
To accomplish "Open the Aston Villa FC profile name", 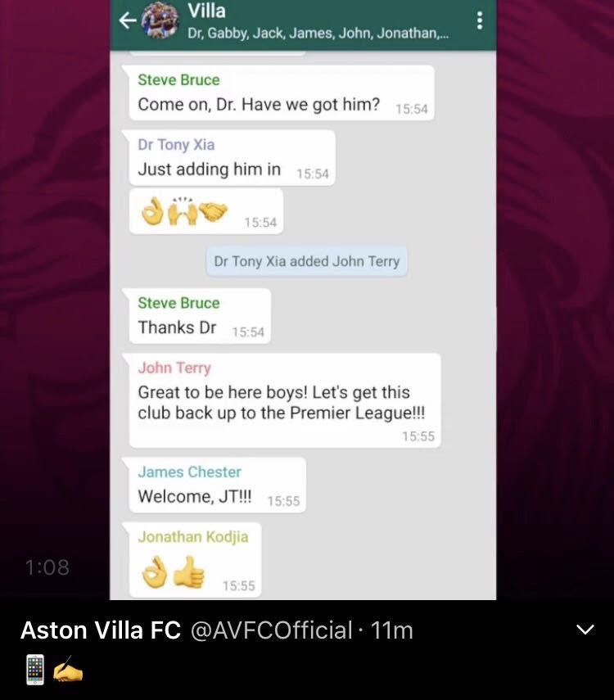I will click(101, 630).
